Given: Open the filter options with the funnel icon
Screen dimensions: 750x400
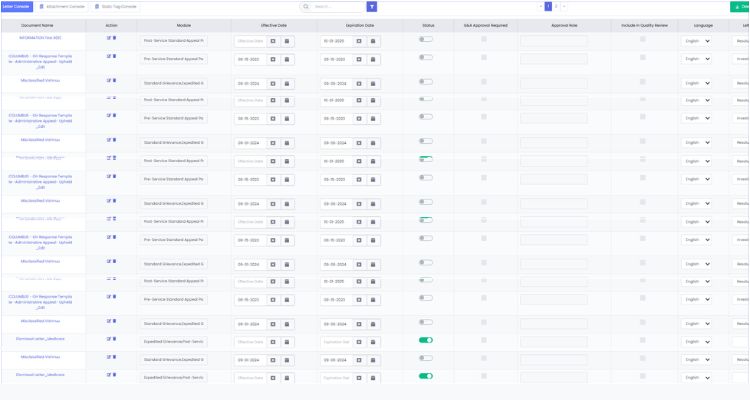Looking at the screenshot, I should [x=372, y=7].
